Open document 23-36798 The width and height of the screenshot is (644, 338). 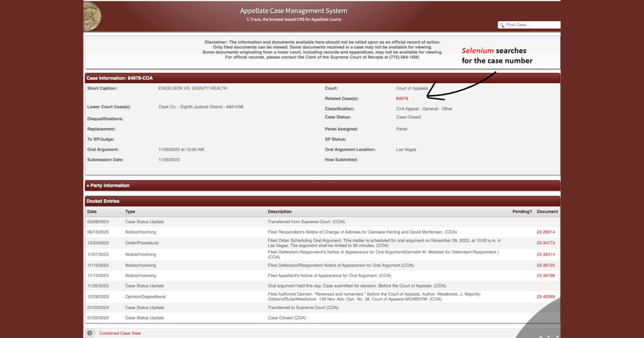pyautogui.click(x=546, y=275)
